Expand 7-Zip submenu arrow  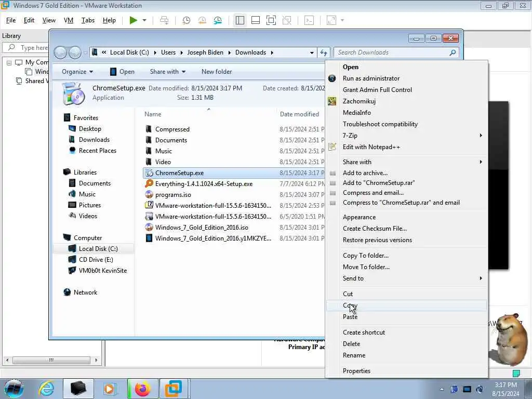[x=481, y=136]
